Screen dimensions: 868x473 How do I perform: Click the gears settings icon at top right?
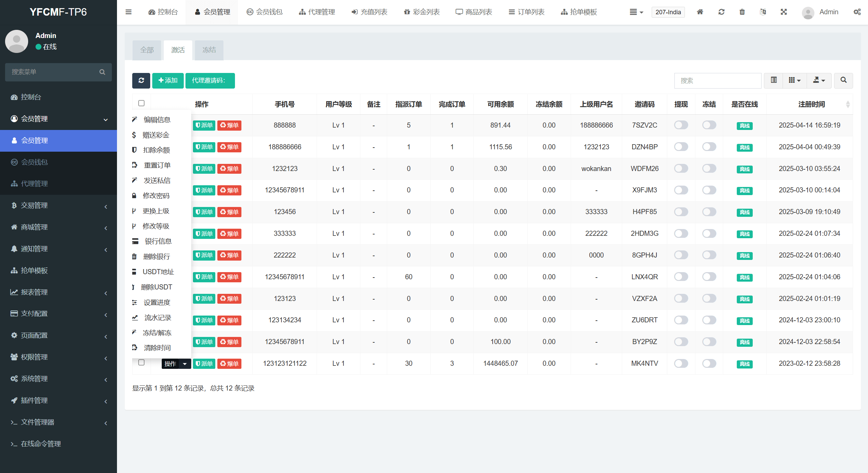pos(857,12)
